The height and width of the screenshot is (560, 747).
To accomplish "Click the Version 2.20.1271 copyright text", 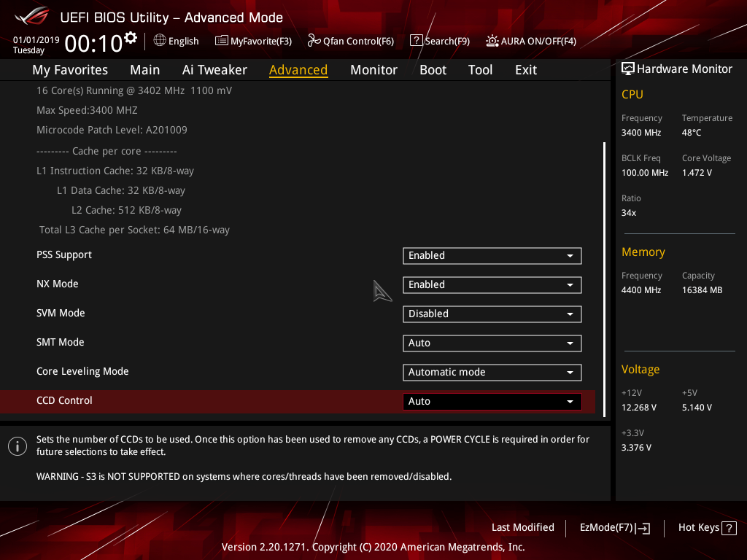I will [x=373, y=547].
